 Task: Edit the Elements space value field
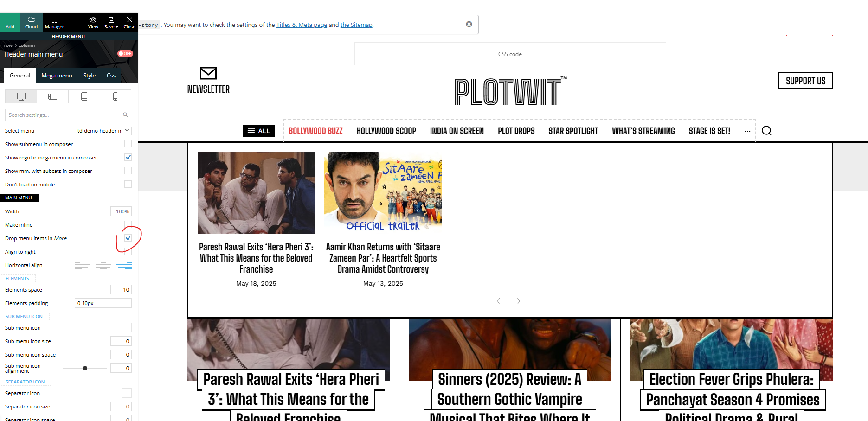click(121, 290)
